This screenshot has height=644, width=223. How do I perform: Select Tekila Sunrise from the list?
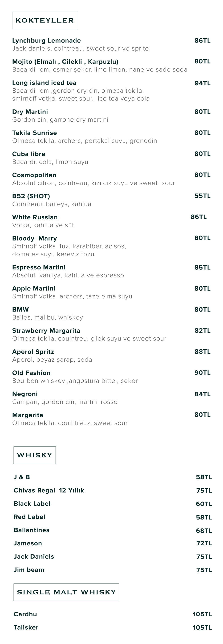click(35, 133)
